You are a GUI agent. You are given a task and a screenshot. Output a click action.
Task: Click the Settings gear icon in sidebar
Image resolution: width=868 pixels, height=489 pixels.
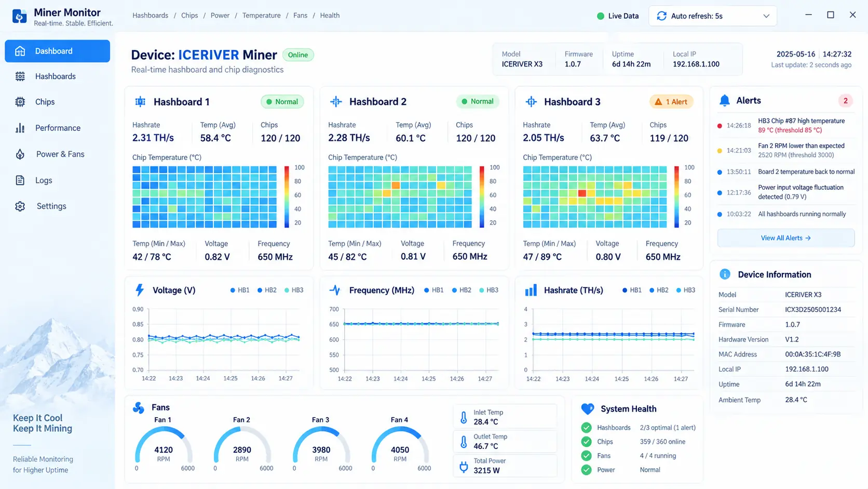coord(20,206)
